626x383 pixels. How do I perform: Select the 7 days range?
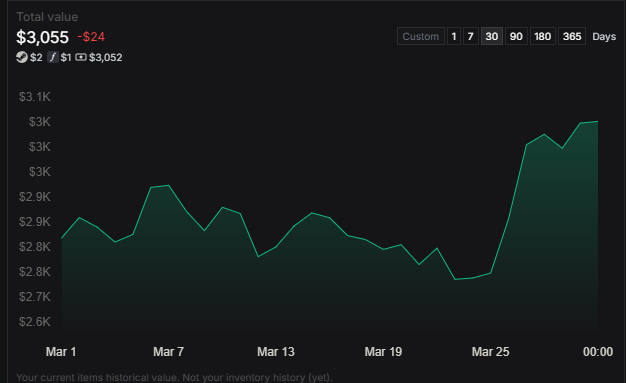(471, 36)
